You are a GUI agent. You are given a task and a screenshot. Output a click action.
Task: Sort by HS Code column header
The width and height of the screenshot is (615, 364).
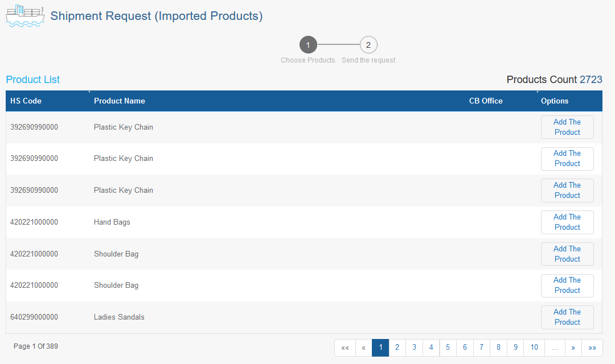[26, 101]
